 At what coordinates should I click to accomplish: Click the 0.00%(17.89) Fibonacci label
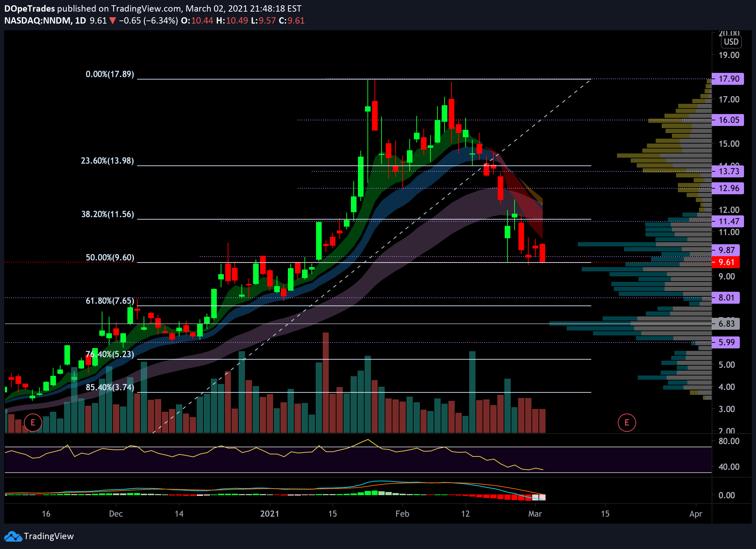(110, 74)
